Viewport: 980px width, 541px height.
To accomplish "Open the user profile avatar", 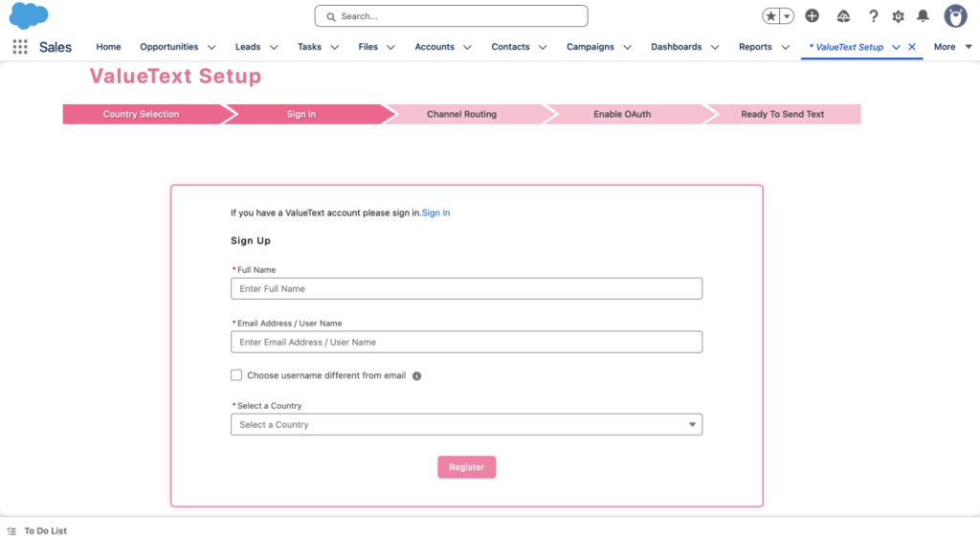I will pos(955,16).
